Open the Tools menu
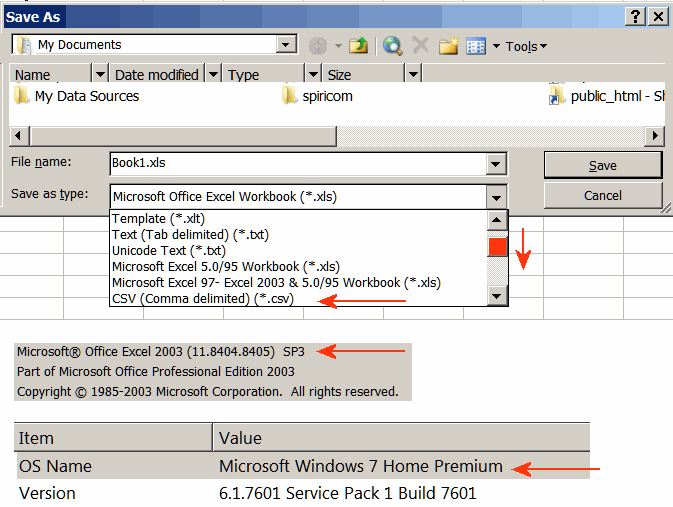Viewport: 673px width, 507px height. [x=526, y=46]
